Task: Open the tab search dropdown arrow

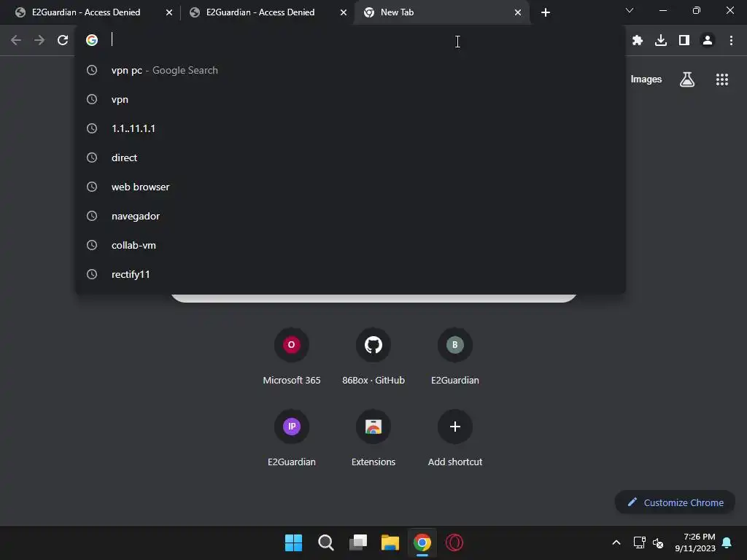Action: coord(630,10)
